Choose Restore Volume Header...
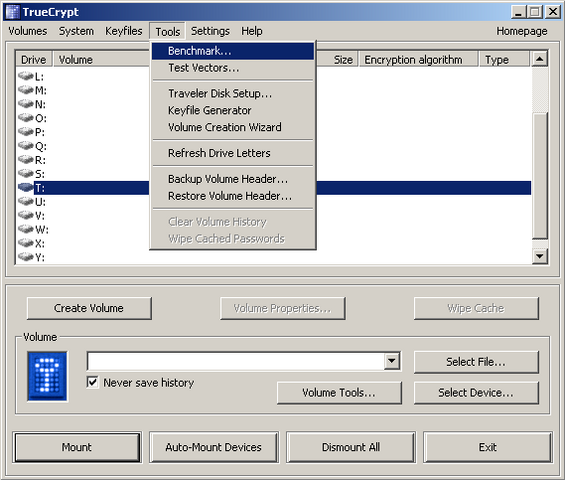Image resolution: width=565 pixels, height=480 pixels. point(233,196)
